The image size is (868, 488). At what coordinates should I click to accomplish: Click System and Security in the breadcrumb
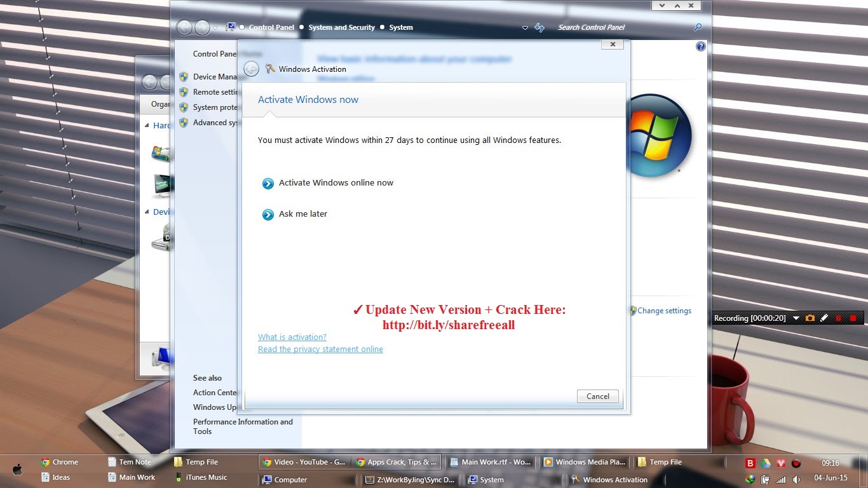tap(342, 27)
